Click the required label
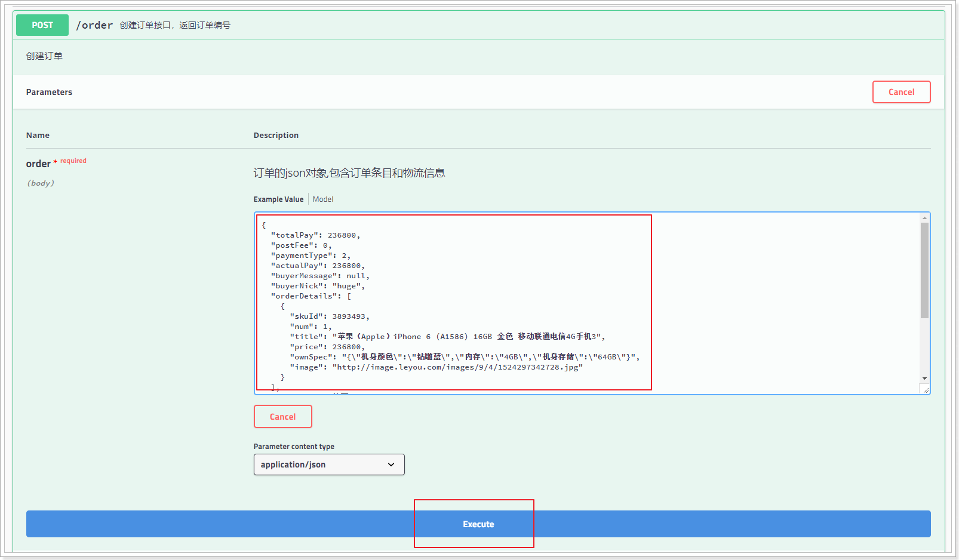Image resolution: width=959 pixels, height=560 pixels. point(73,161)
